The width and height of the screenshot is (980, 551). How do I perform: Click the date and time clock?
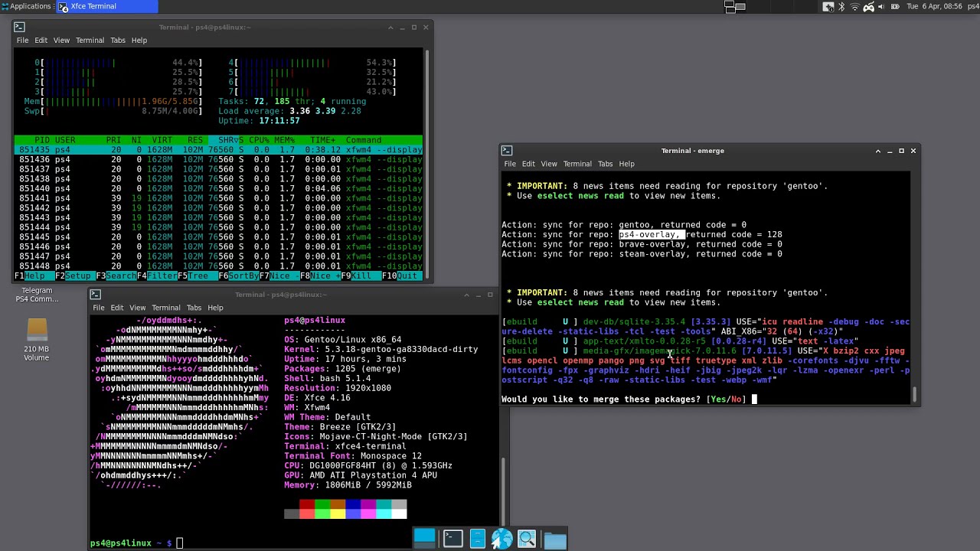(934, 6)
